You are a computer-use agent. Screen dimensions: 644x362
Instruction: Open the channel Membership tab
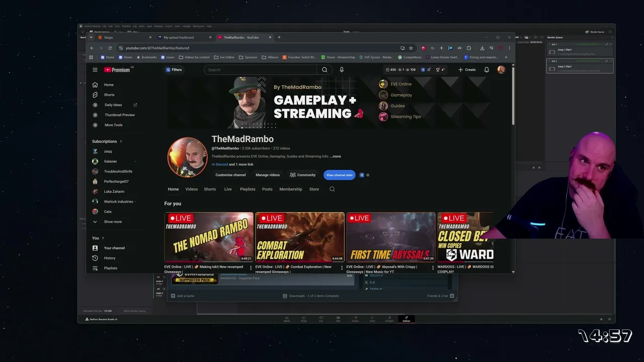click(291, 189)
